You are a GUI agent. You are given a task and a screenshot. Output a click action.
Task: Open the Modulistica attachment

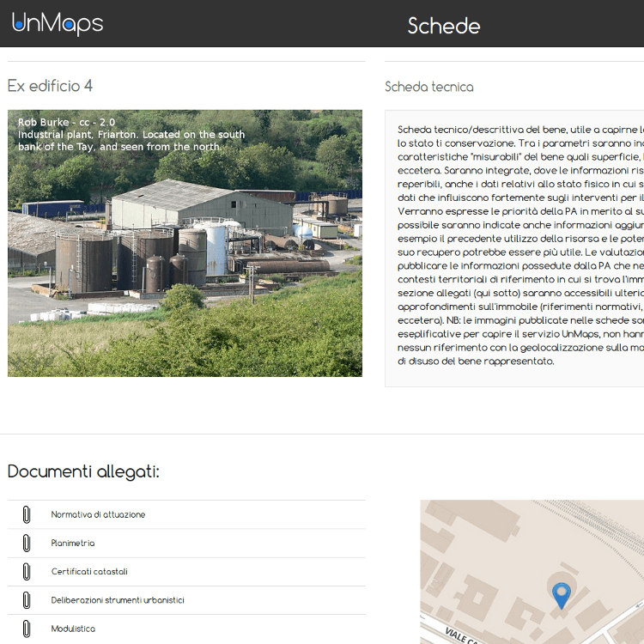73,629
